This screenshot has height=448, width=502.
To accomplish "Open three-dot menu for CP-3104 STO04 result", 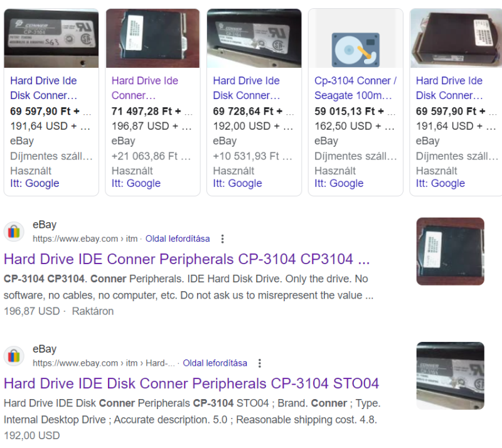I will pos(260,363).
